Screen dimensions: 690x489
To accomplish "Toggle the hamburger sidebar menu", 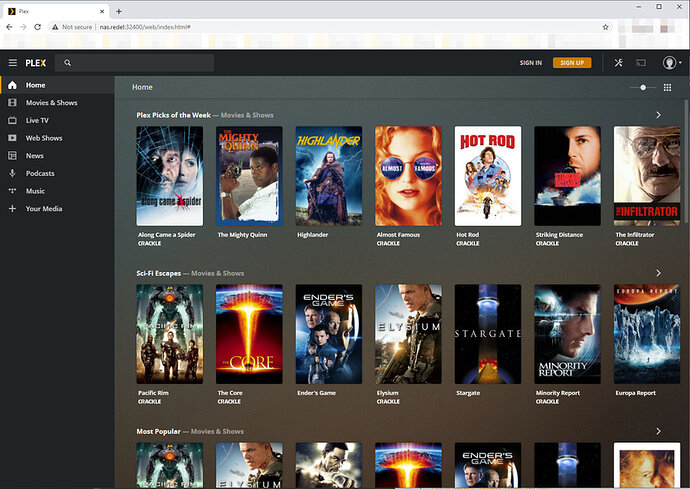I will click(x=13, y=63).
